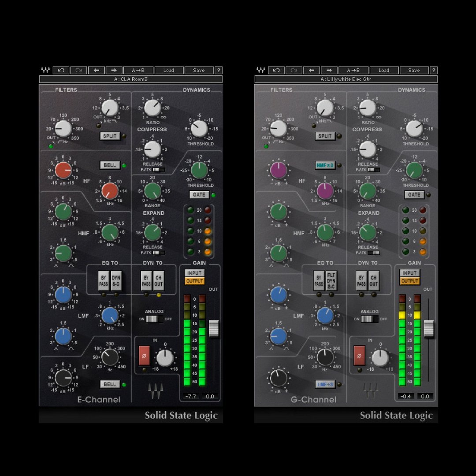The image size is (476, 476).
Task: Click the 0.0 output fader value in E-Channel
Action: pyautogui.click(x=210, y=397)
